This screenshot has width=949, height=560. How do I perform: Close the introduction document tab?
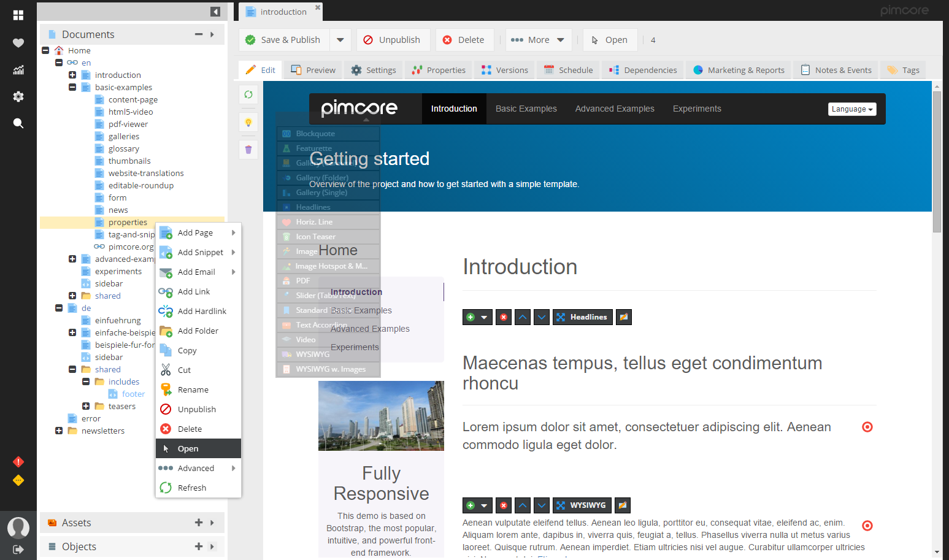pos(318,7)
